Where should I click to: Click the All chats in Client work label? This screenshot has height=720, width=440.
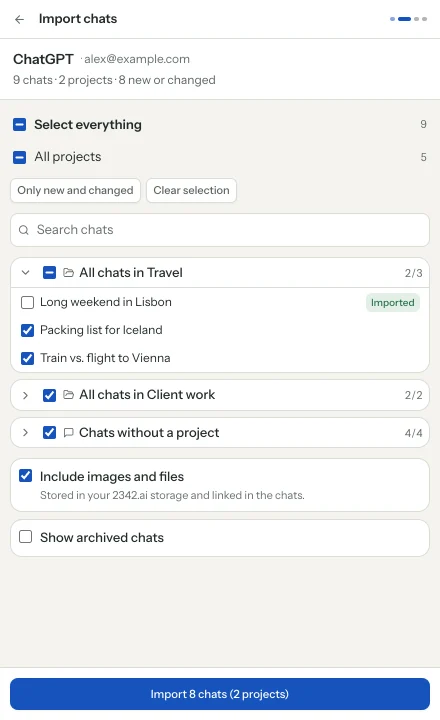[x=147, y=395]
